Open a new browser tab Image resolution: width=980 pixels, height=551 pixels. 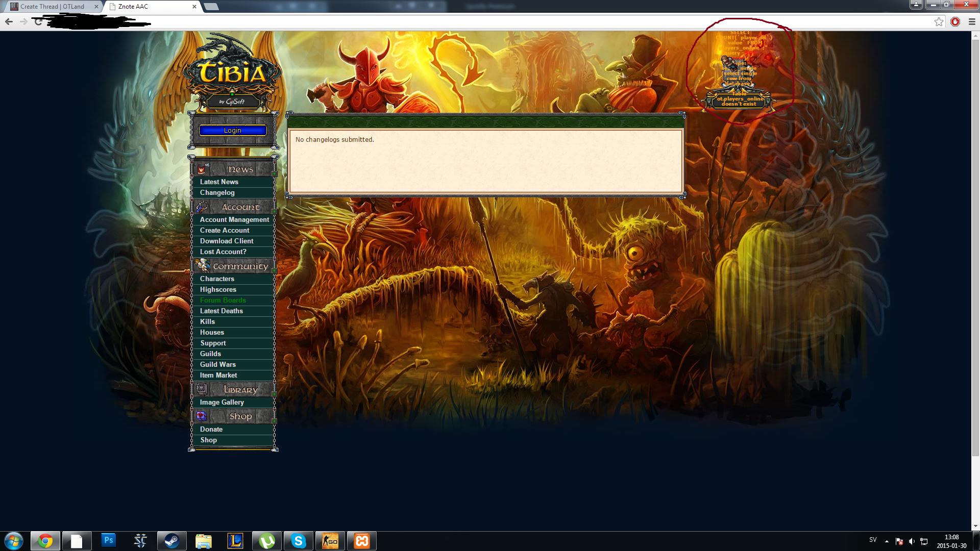[x=211, y=7]
